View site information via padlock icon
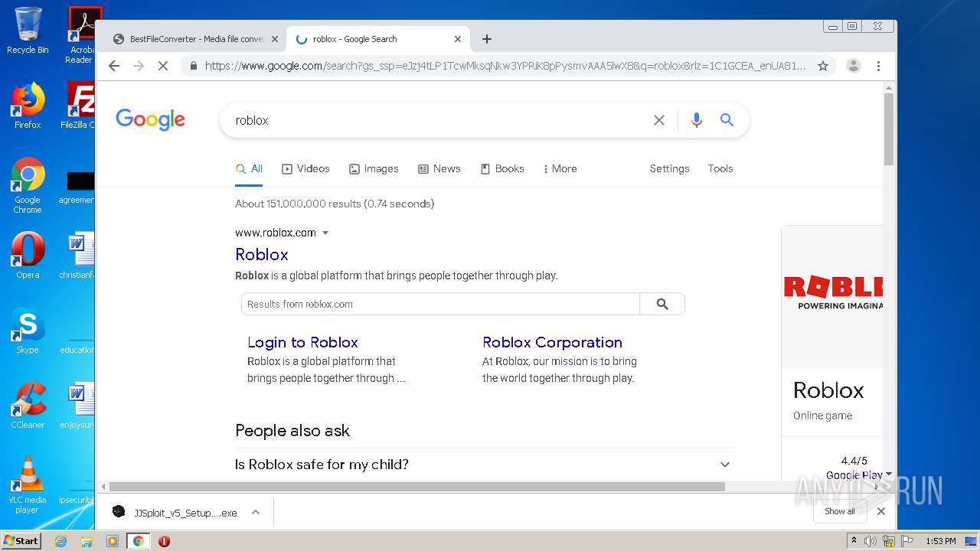Viewport: 980px width, 551px height. point(193,66)
